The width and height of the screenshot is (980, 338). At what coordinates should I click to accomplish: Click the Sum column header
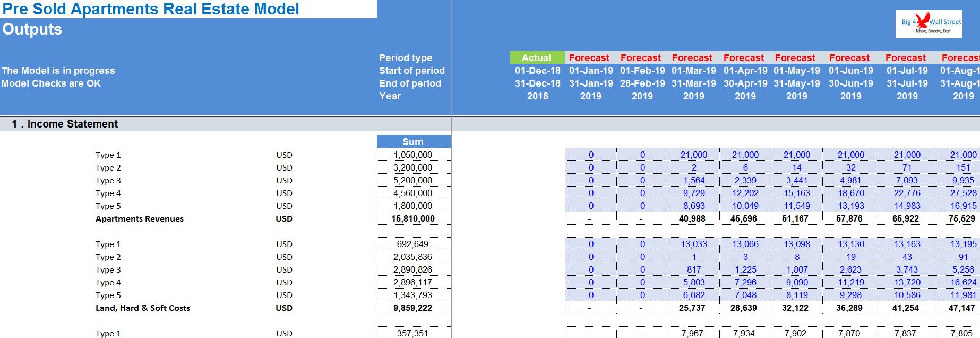click(414, 141)
